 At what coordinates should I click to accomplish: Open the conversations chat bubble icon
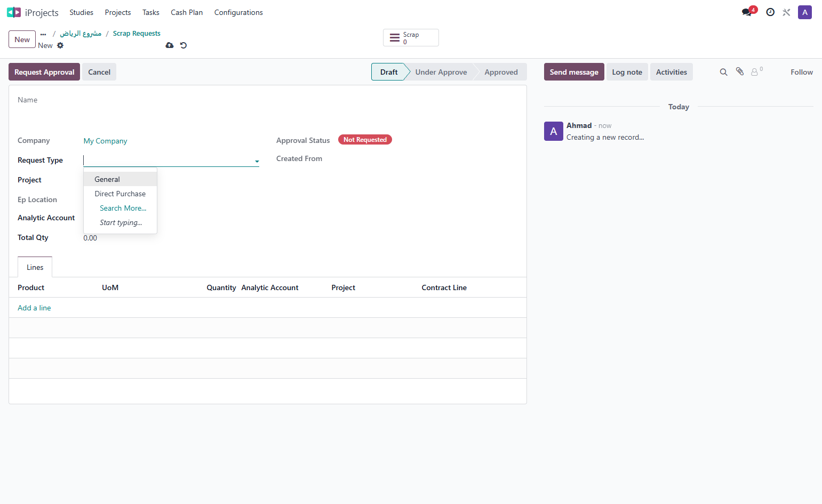click(x=746, y=12)
